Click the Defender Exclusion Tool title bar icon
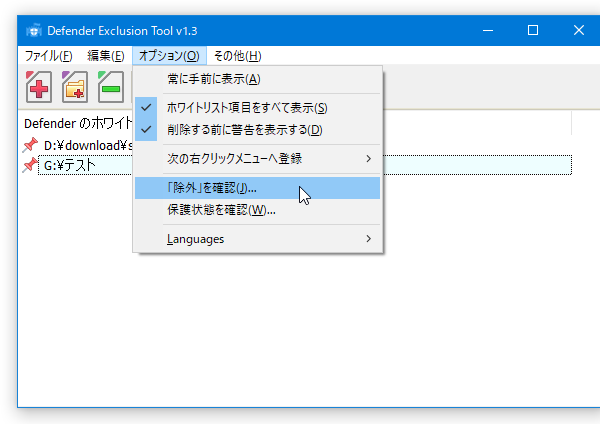Image resolution: width=600 pixels, height=424 pixels. click(34, 30)
